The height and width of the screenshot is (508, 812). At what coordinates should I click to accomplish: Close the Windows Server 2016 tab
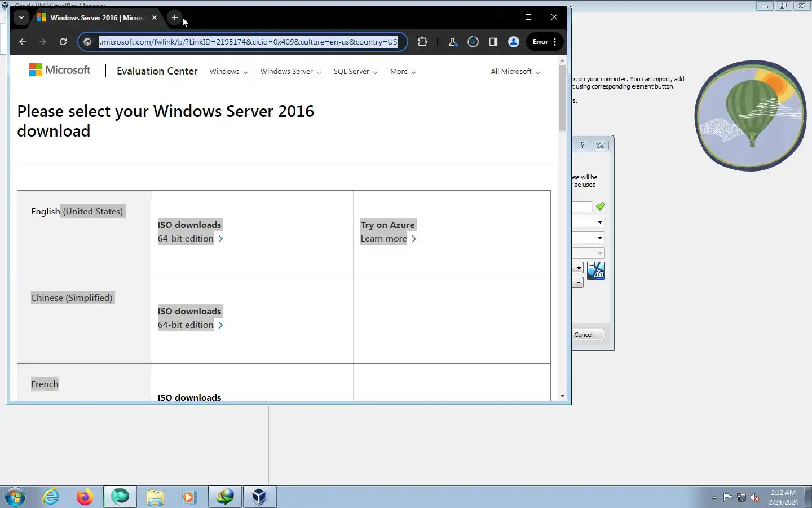pos(155,17)
